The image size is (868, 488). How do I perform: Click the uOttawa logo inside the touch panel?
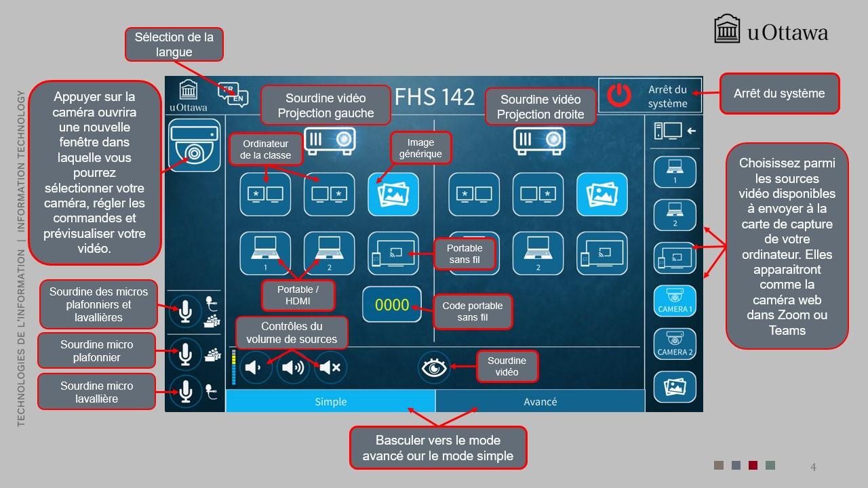pyautogui.click(x=189, y=96)
